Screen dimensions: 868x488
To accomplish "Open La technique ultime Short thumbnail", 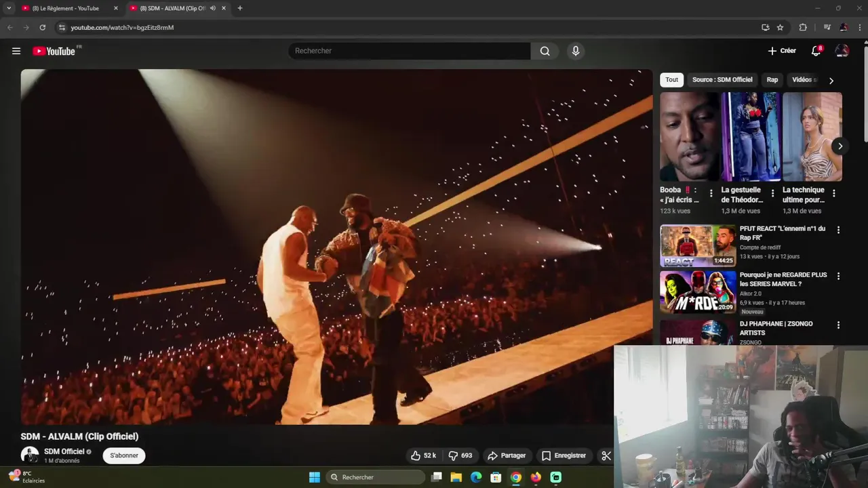I will (x=812, y=137).
